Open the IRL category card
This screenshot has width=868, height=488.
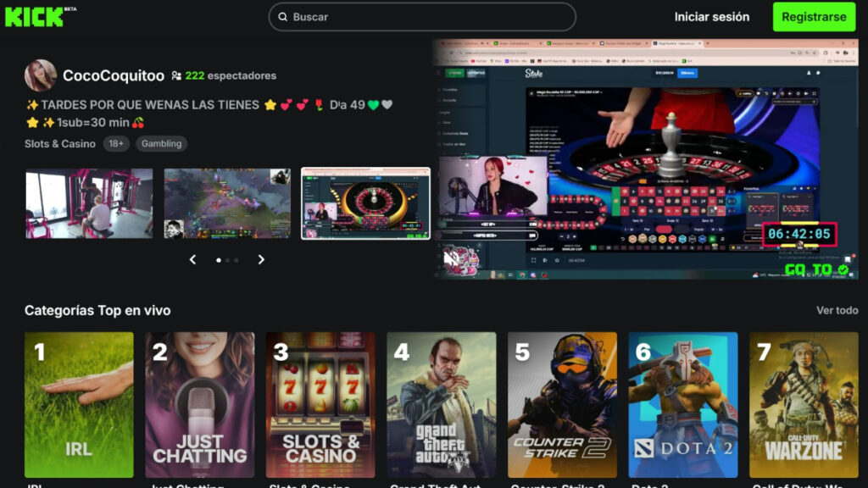coord(79,405)
